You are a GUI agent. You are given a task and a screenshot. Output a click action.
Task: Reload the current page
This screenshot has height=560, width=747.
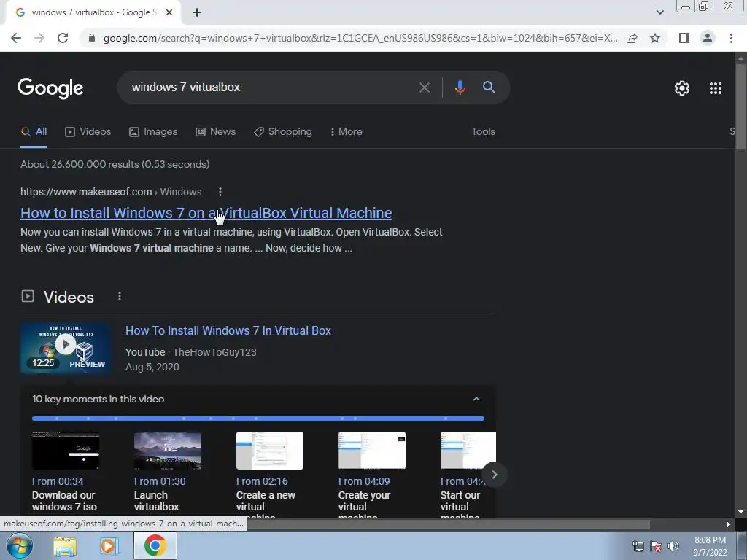63,38
